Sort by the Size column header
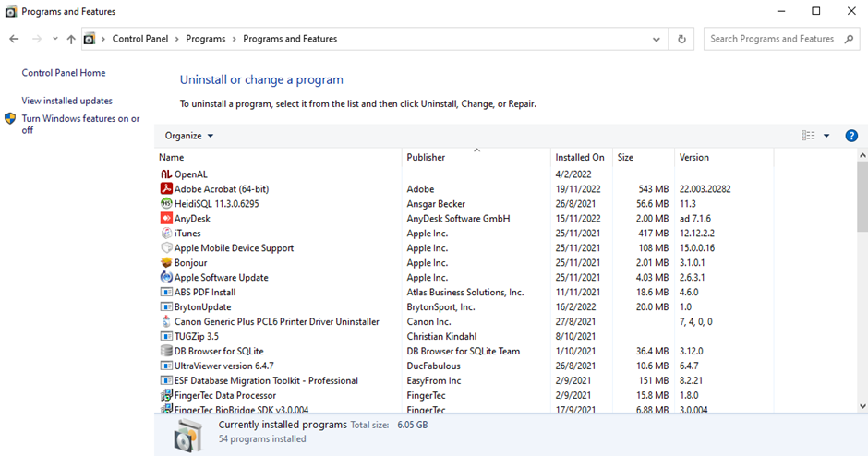This screenshot has width=868, height=456. [x=644, y=157]
